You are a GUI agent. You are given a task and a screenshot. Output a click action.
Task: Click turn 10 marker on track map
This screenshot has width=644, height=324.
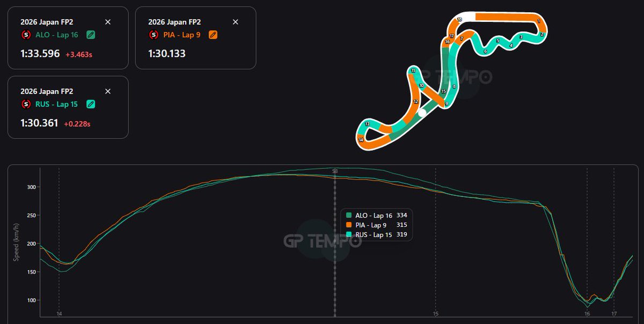(x=422, y=85)
